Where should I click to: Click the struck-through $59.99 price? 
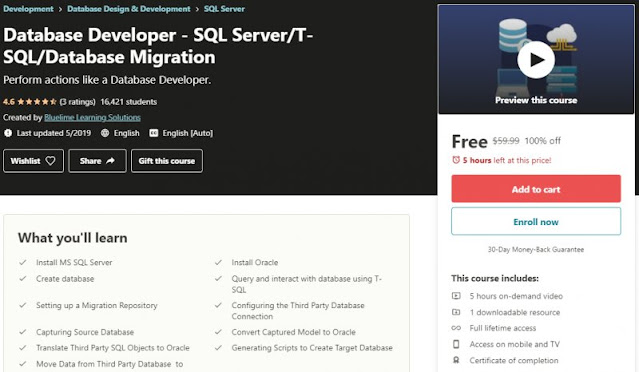click(x=506, y=141)
